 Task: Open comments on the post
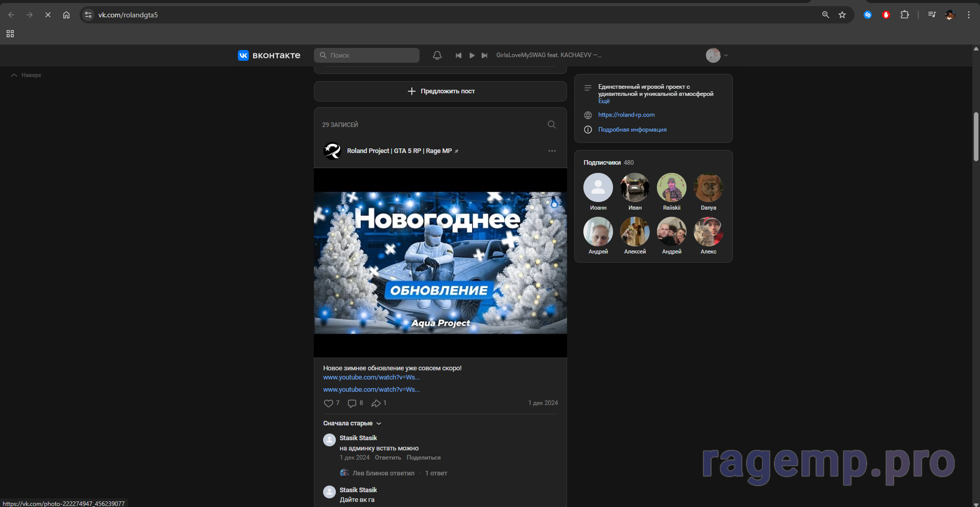[352, 403]
